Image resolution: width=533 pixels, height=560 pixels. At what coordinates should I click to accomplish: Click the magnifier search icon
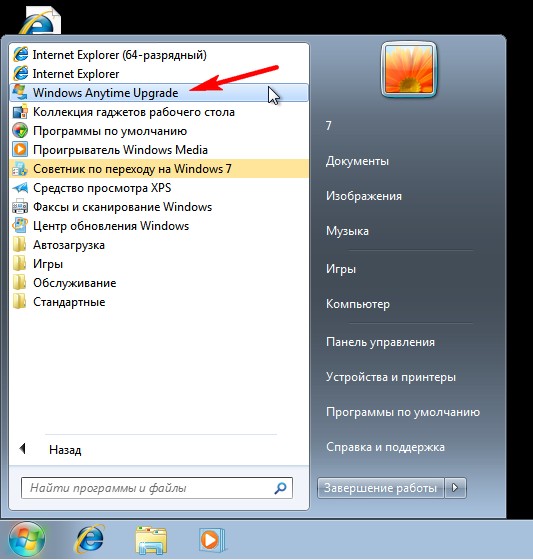280,488
